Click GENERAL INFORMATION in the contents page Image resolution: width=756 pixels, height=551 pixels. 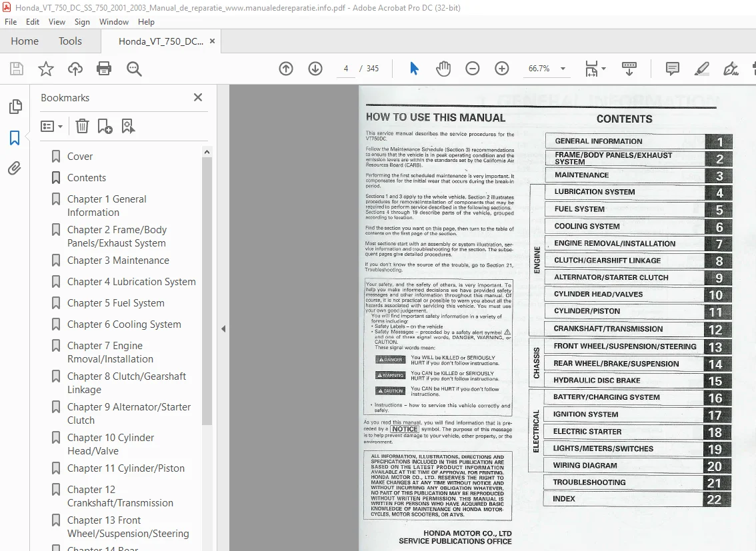(599, 141)
